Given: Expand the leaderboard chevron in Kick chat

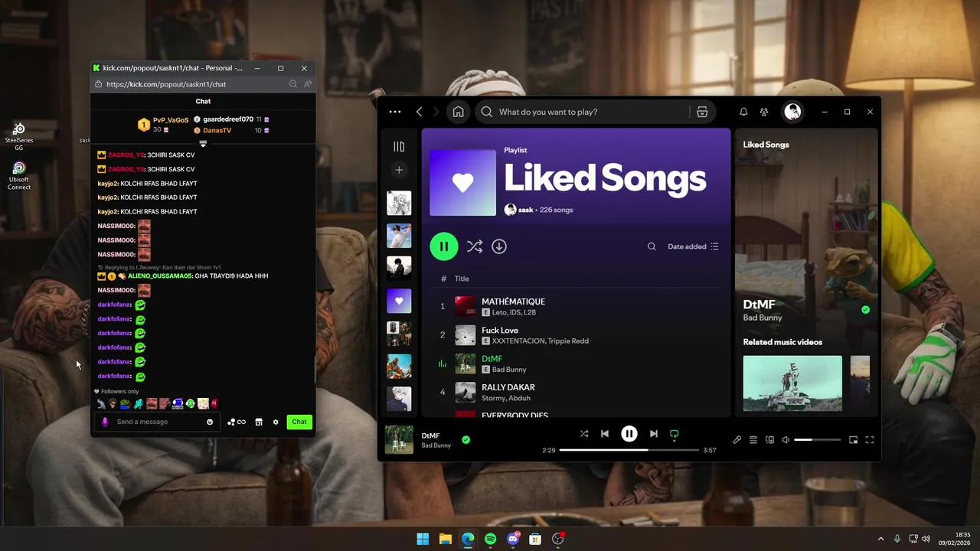Looking at the screenshot, I should coord(203,144).
